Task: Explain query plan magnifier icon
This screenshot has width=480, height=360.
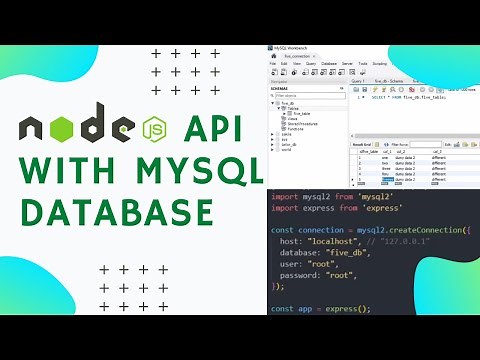Action: [x=392, y=89]
